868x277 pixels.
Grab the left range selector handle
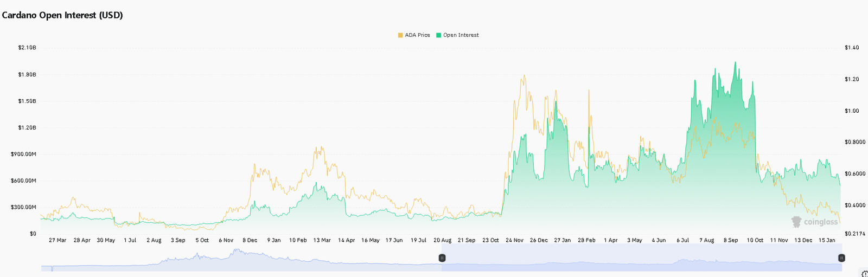[442, 258]
